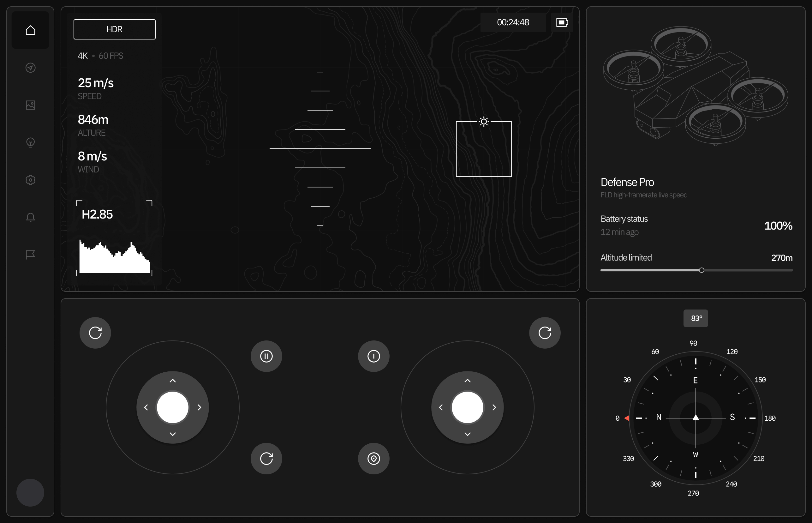Push the left joystick up arrow
This screenshot has height=523, width=812.
pos(172,381)
